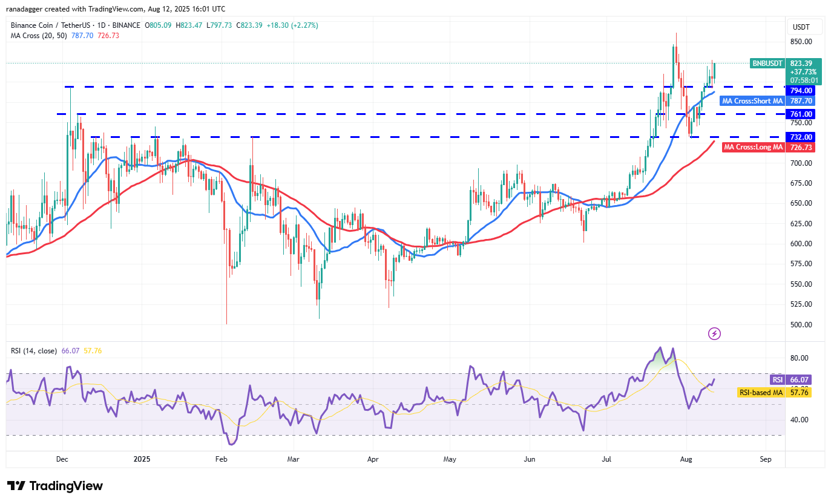Click the purple RSI value label
The height and width of the screenshot is (504, 831).
tap(778, 379)
